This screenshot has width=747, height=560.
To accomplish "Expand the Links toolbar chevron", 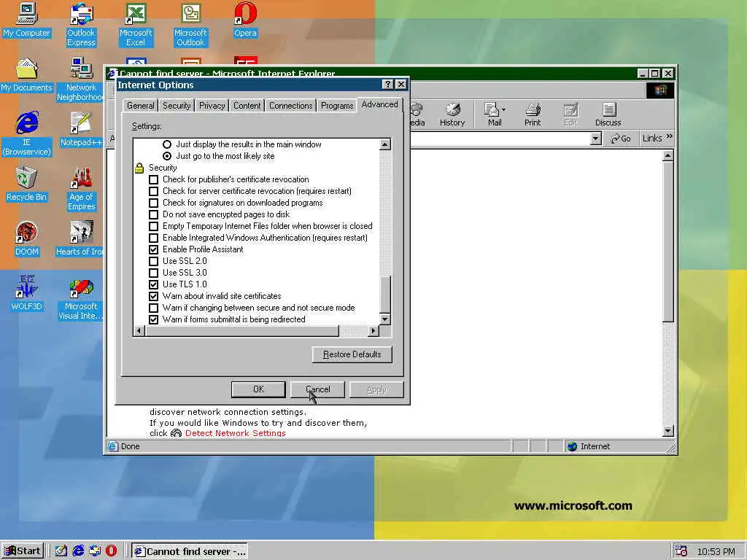I will 670,137.
